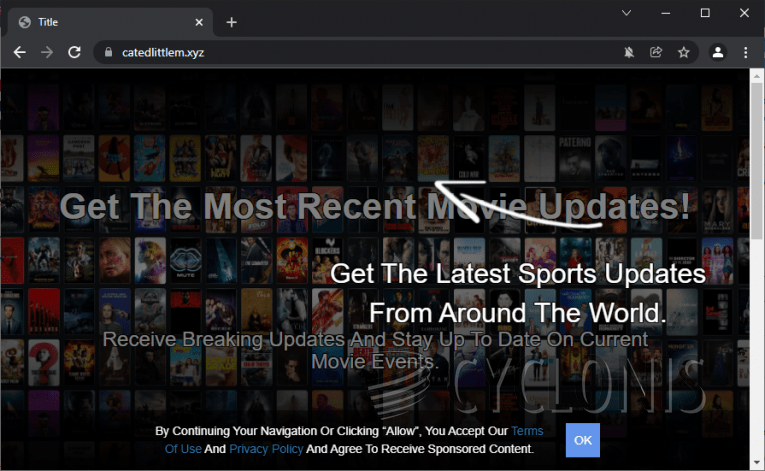Open a new tab with plus button
Viewport: 765px width, 471px height.
(231, 22)
